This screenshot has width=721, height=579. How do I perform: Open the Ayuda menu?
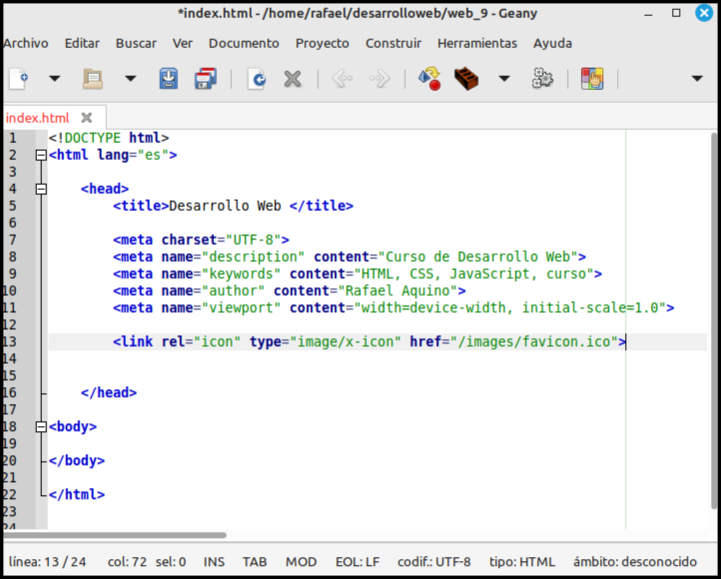tap(553, 43)
